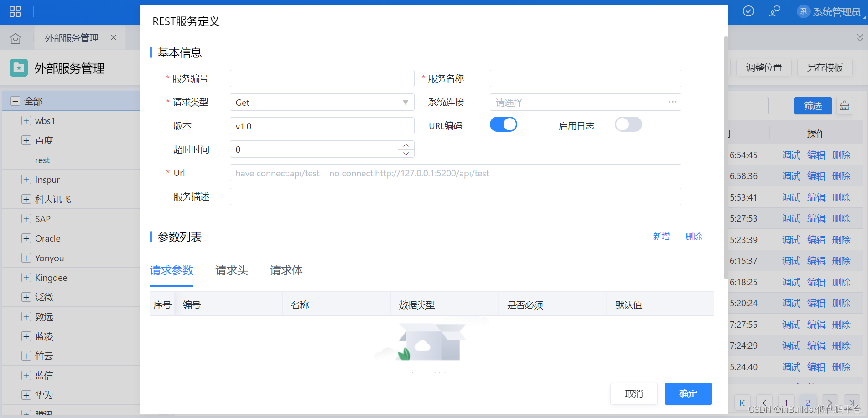Focus the Url input field

456,173
